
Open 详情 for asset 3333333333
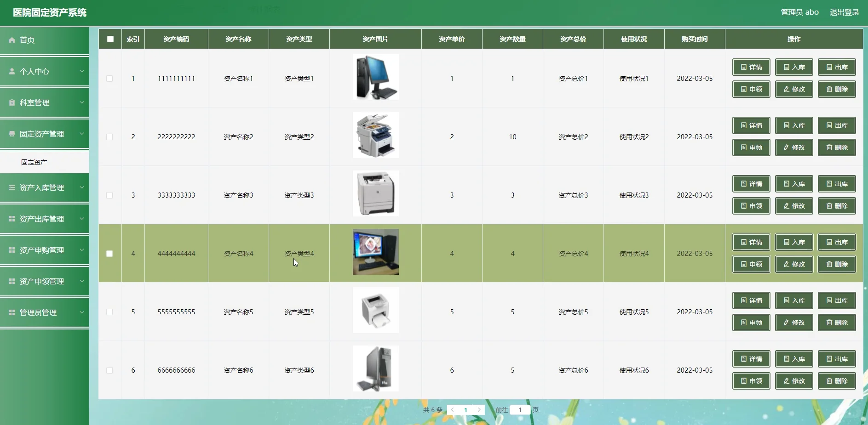pyautogui.click(x=751, y=184)
